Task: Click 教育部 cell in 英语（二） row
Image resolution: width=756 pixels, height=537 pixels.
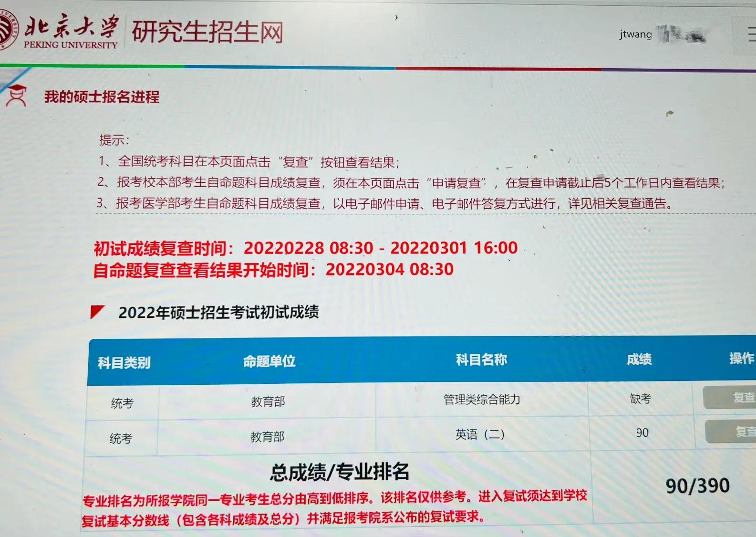Action: tap(267, 437)
